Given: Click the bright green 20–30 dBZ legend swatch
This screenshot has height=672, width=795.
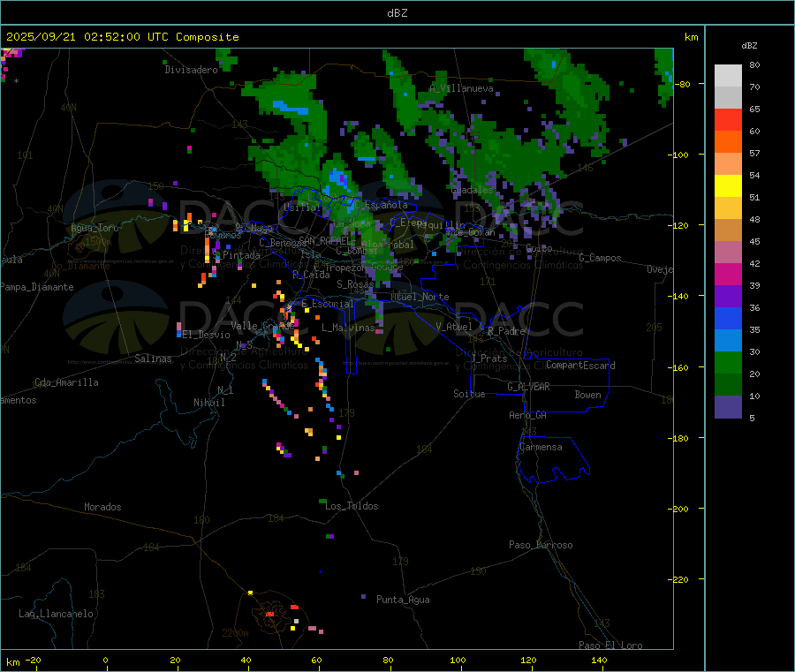Looking at the screenshot, I should (728, 362).
